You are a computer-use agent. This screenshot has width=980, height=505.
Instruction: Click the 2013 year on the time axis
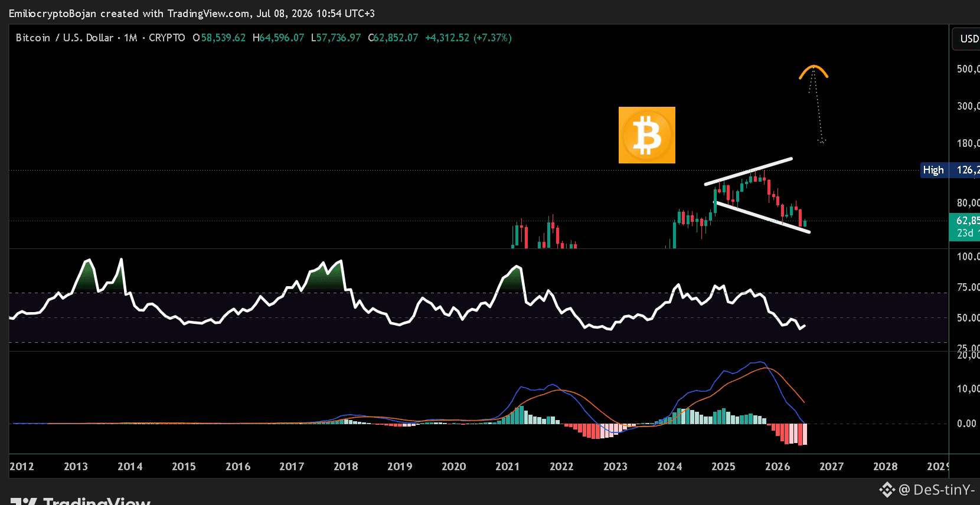(x=76, y=467)
